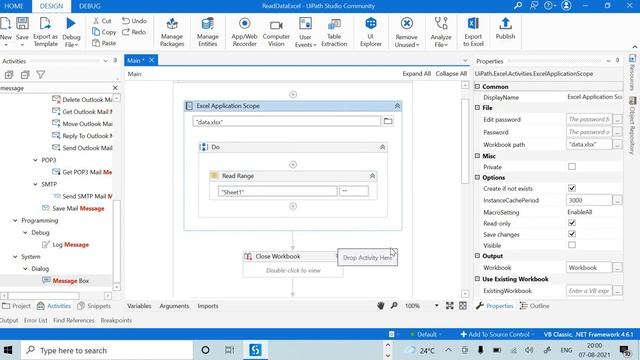This screenshot has height=360, width=640.
Task: Uncheck the Read-only option
Action: tap(572, 223)
